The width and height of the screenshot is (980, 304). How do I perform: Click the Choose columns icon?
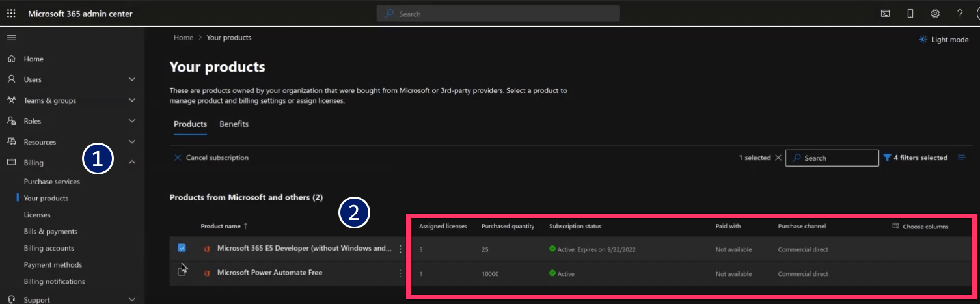point(895,226)
